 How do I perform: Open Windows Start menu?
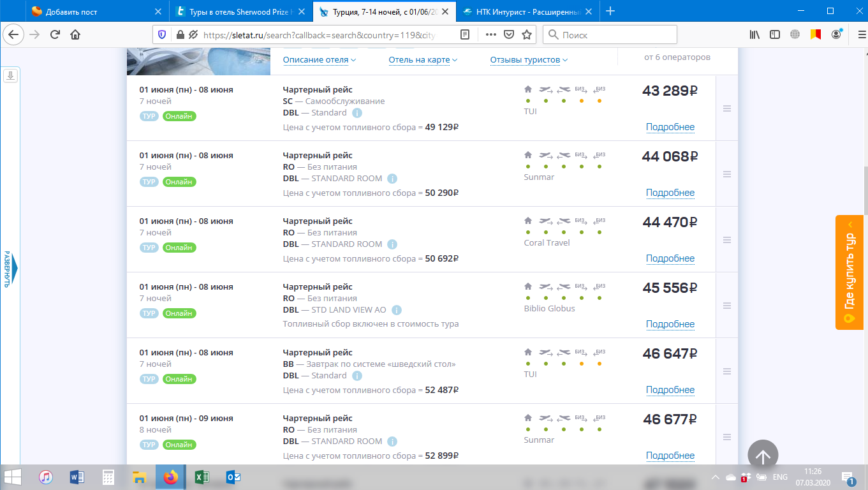point(12,477)
